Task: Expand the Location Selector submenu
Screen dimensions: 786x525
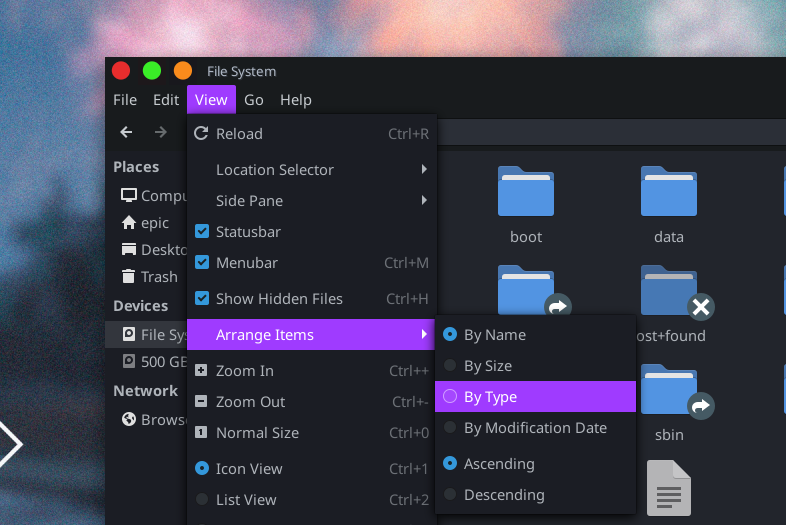Action: (x=312, y=170)
